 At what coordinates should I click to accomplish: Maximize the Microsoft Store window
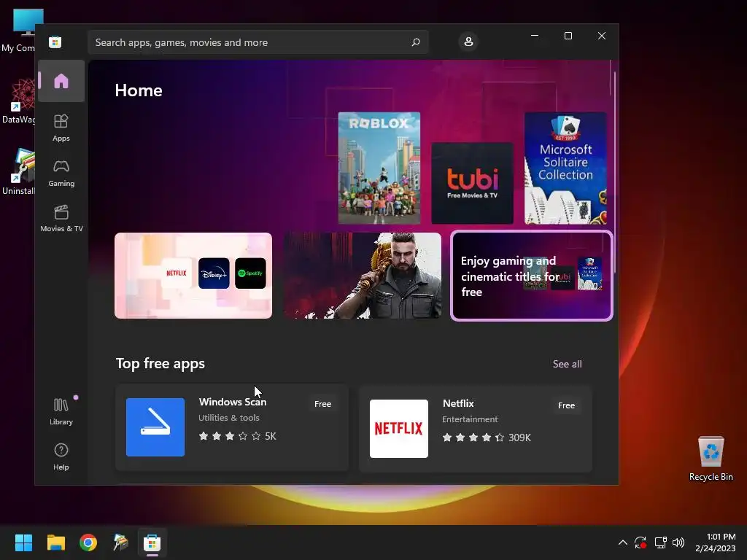tap(568, 36)
